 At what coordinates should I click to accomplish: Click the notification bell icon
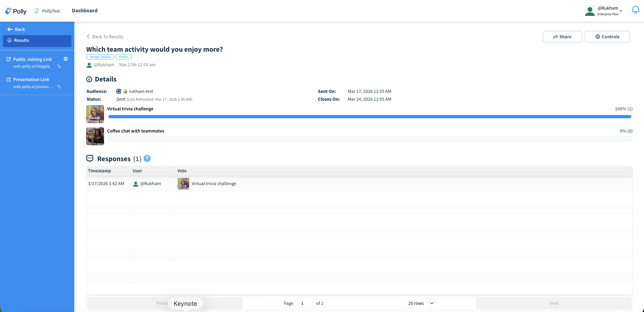pos(635,10)
